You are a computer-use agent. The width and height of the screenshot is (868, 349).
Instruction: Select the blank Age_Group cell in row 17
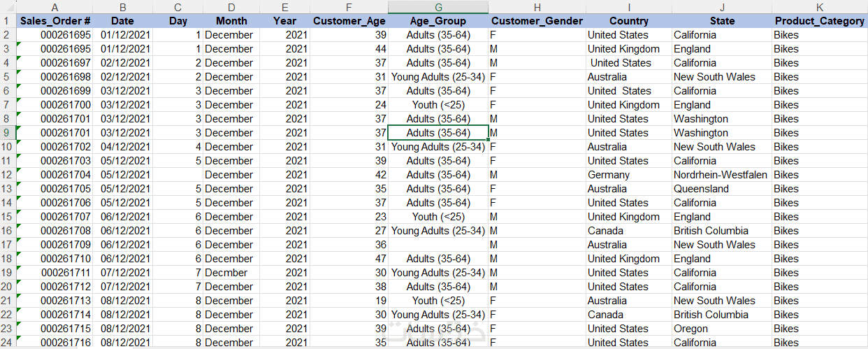438,245
